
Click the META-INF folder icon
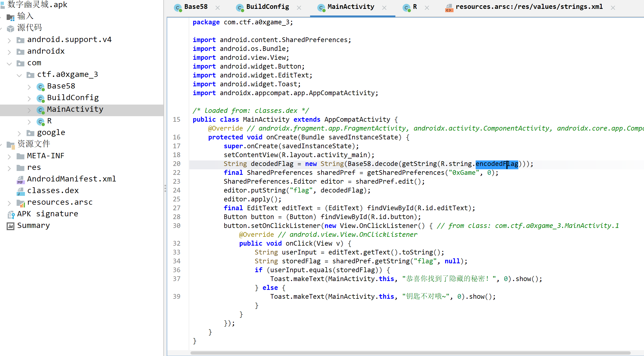coord(20,157)
